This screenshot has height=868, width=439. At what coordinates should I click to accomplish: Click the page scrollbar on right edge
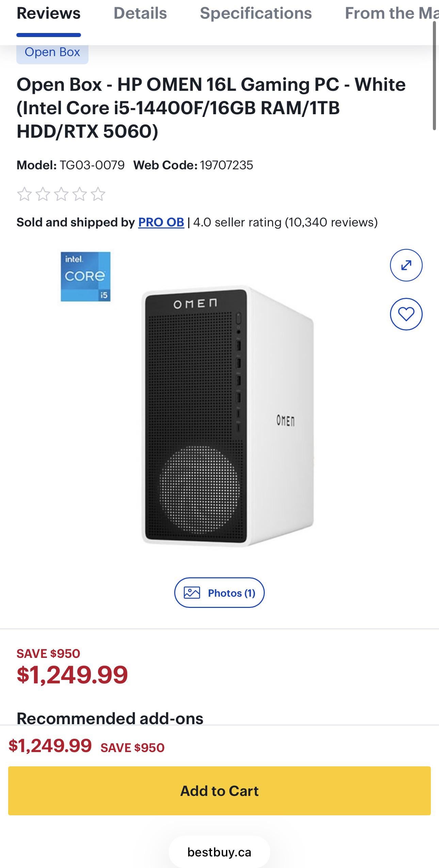(434, 75)
